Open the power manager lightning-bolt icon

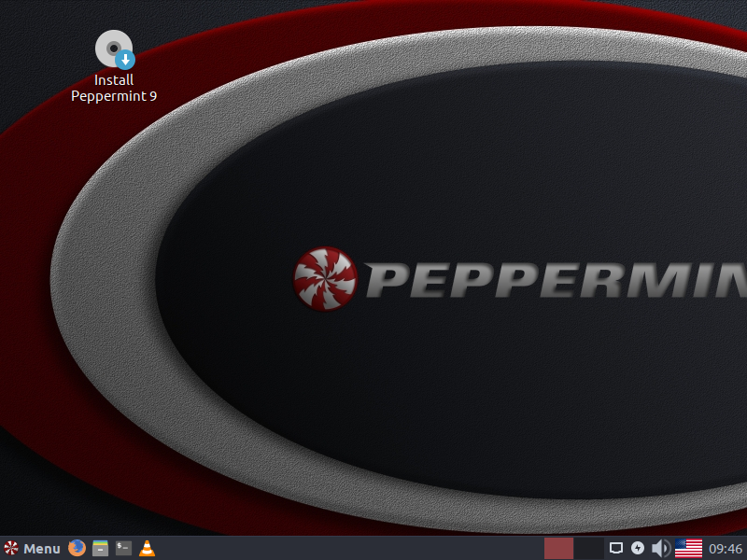tap(638, 549)
